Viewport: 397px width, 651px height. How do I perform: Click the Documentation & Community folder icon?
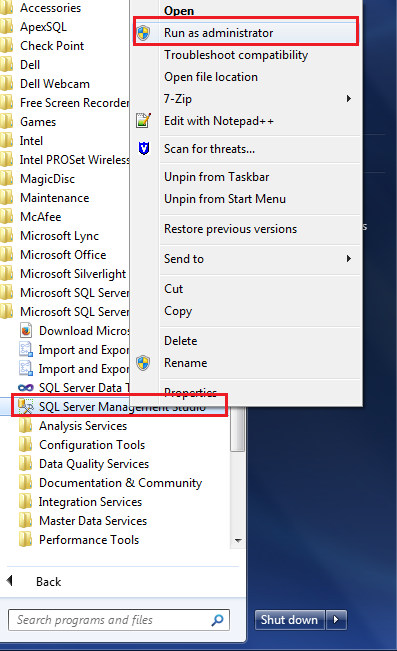[26, 483]
